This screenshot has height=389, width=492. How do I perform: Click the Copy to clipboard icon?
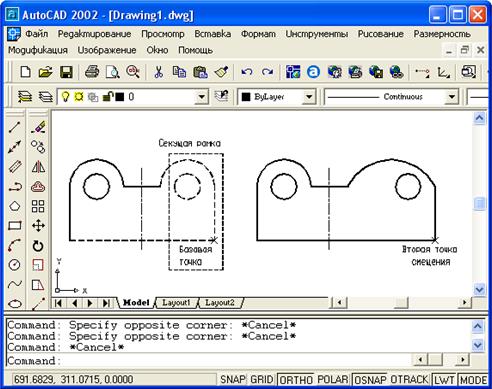point(179,72)
